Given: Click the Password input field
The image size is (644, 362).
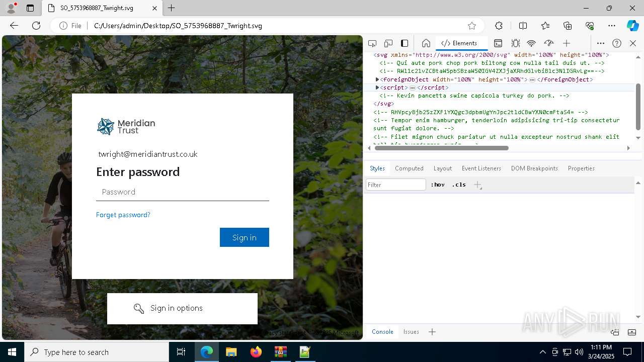Looking at the screenshot, I should (x=183, y=192).
